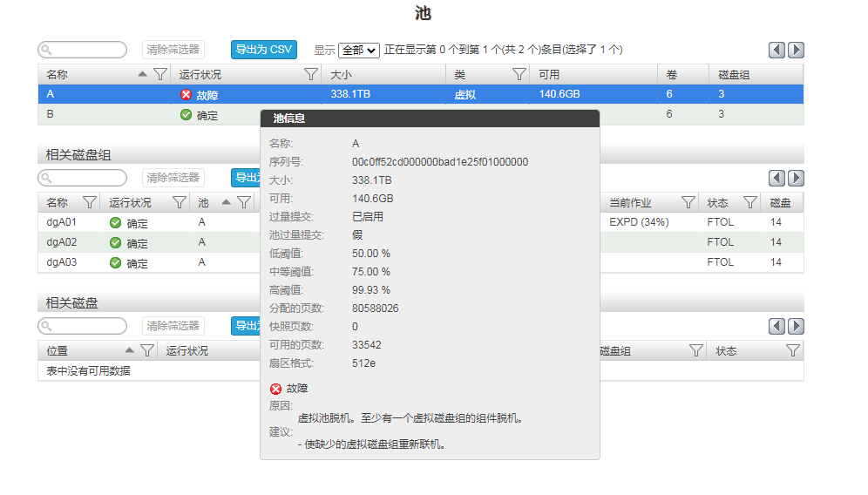The height and width of the screenshot is (495, 868).
Task: Open filter for disk groups 运行状况 column
Action: (179, 202)
